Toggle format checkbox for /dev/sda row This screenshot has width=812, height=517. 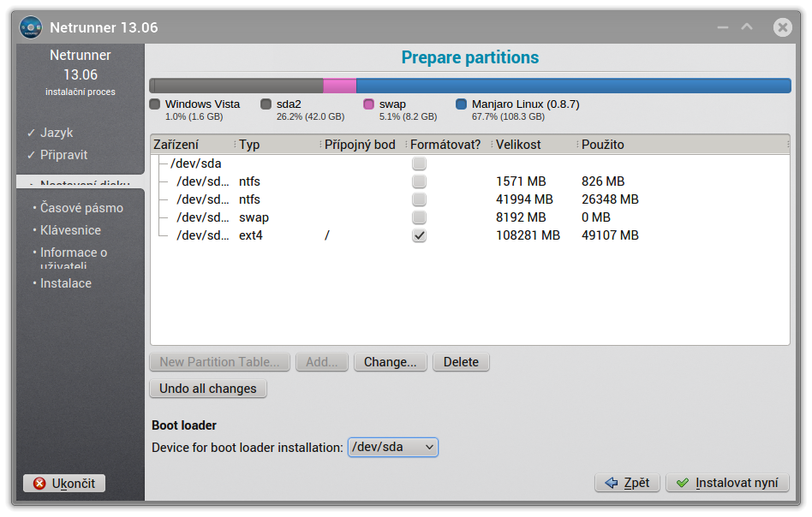(x=419, y=163)
